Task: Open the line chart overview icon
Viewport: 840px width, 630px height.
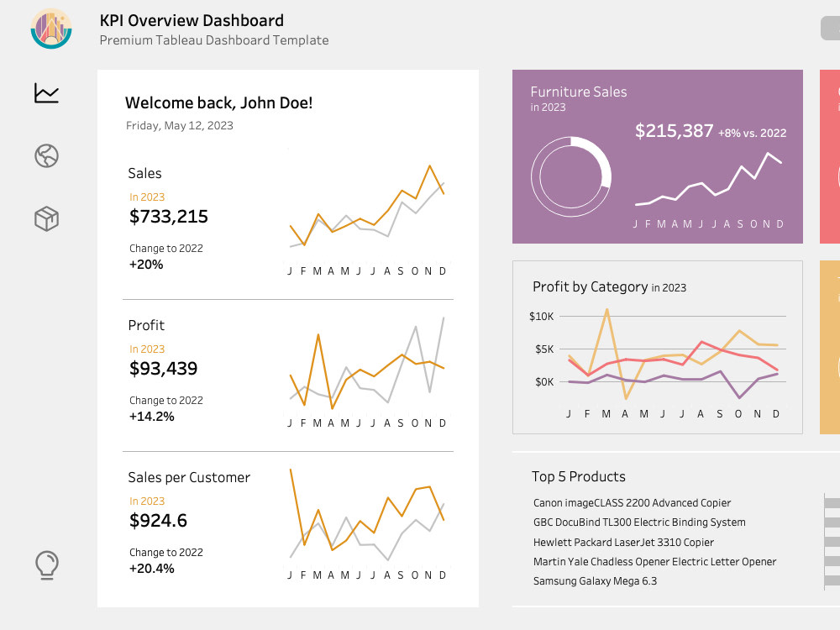Action: point(46,92)
